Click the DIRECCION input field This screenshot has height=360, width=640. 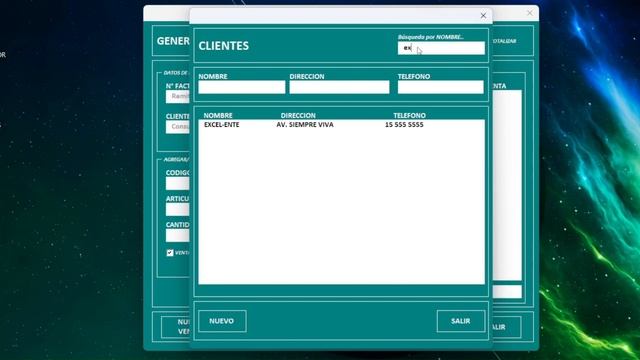coord(339,87)
